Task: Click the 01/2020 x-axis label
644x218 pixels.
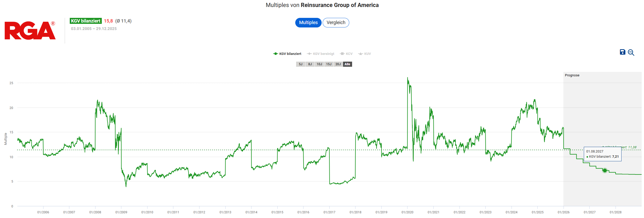Action: click(x=407, y=212)
